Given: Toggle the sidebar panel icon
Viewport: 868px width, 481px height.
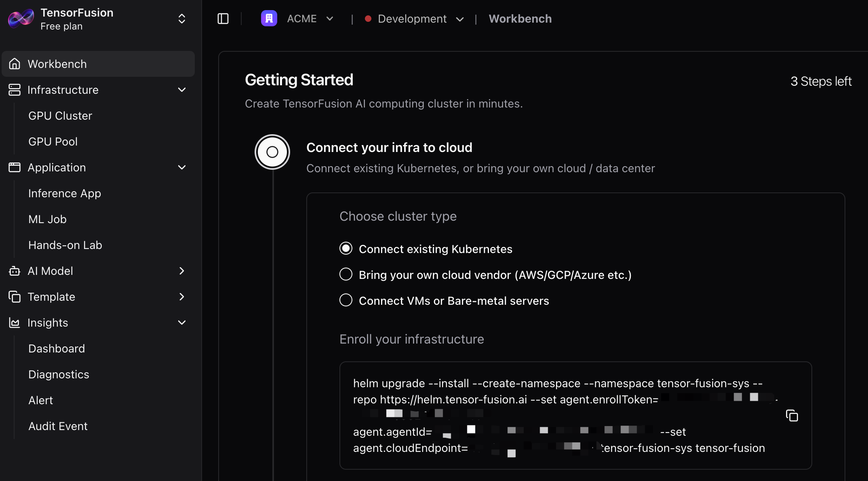Looking at the screenshot, I should pyautogui.click(x=223, y=19).
